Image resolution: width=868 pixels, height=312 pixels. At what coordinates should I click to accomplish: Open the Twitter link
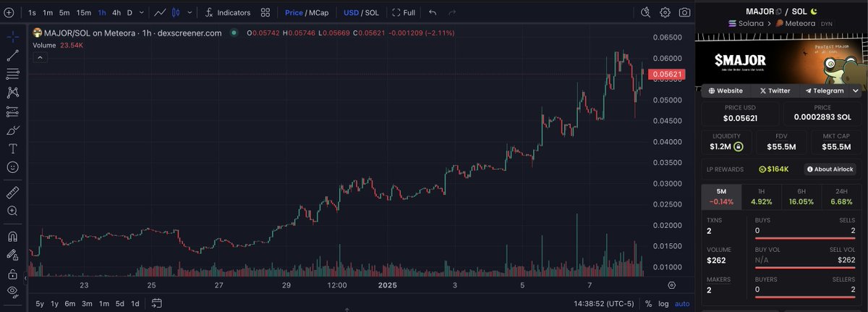(775, 90)
